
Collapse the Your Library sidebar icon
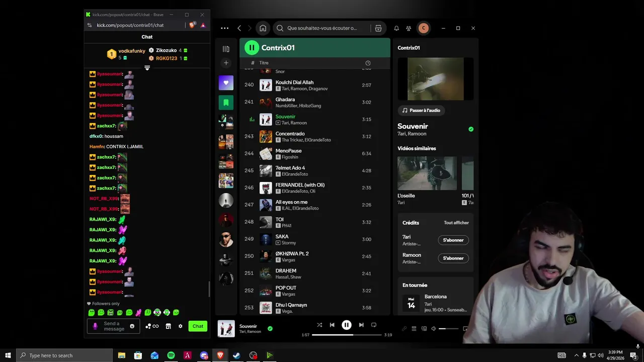[x=226, y=49]
